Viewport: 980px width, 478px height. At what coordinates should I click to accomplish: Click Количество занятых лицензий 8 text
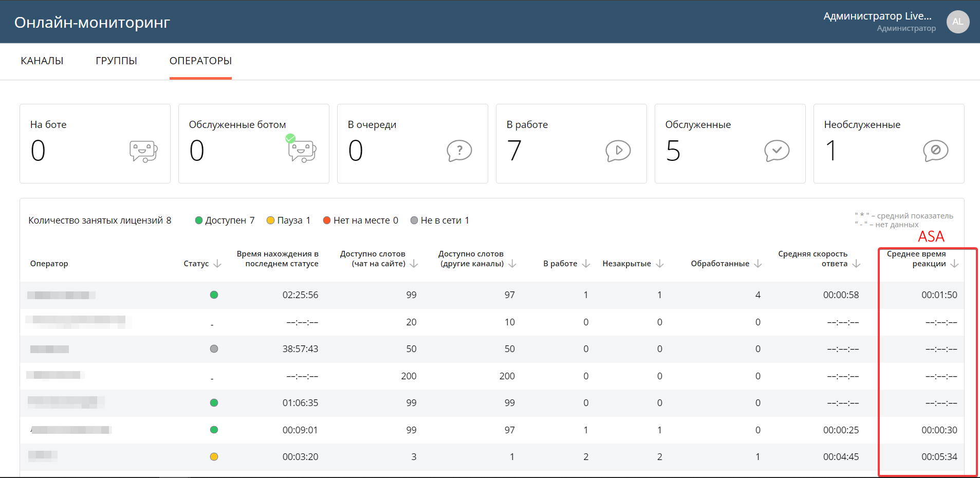[100, 220]
